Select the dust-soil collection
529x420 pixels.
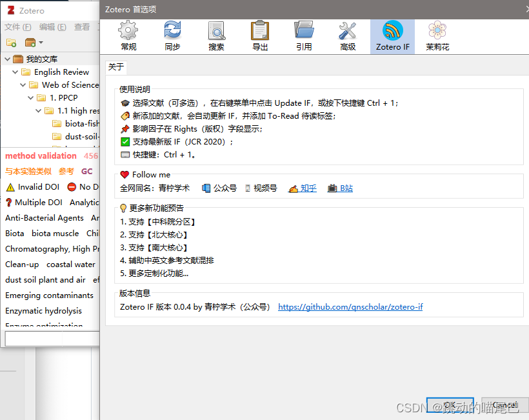pos(76,136)
